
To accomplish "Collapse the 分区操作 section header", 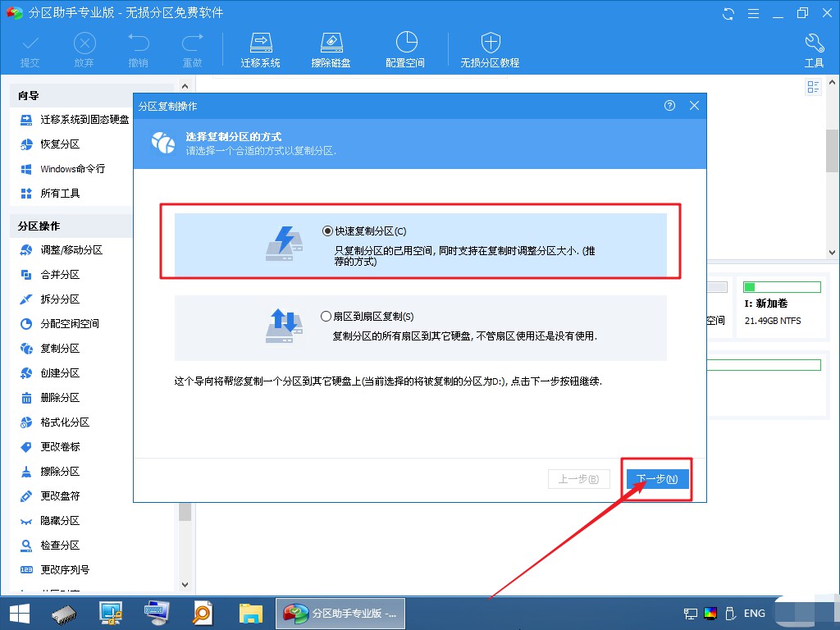I will click(71, 226).
